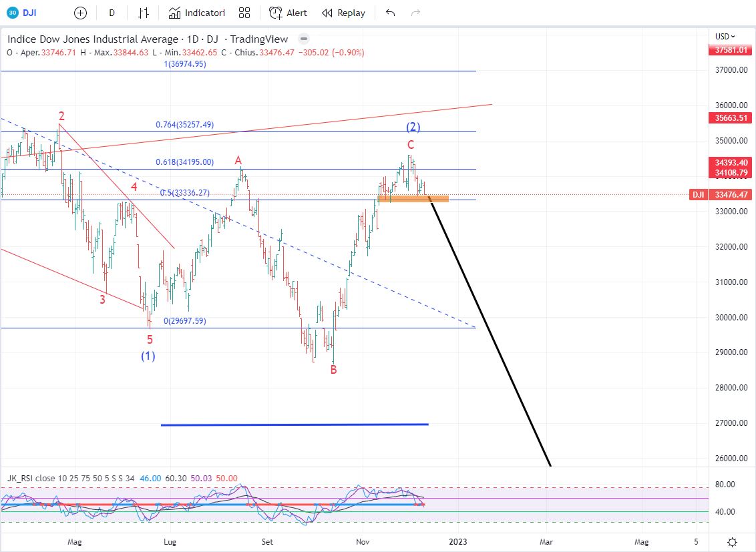Image resolution: width=756 pixels, height=552 pixels.
Task: Open the indicator templates grid icon
Action: coord(244,13)
